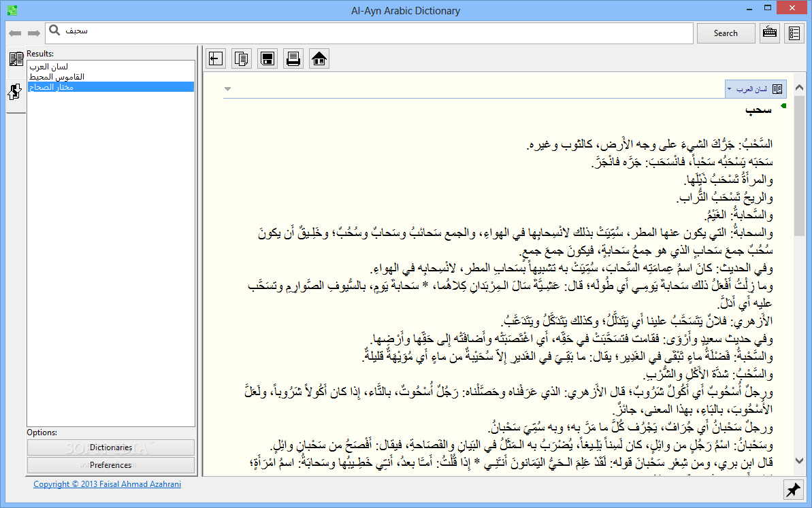Open the Copyright 2013 Faisal Ahmad Azahrani link
This screenshot has height=508, width=812.
click(x=107, y=484)
